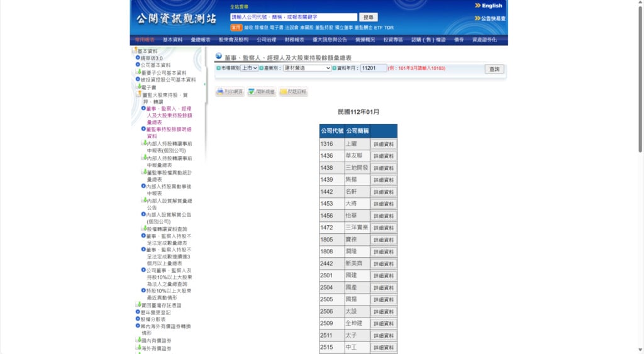Open the 市場類別 dropdown showing 上市
This screenshot has height=354, width=644.
pyautogui.click(x=249, y=68)
